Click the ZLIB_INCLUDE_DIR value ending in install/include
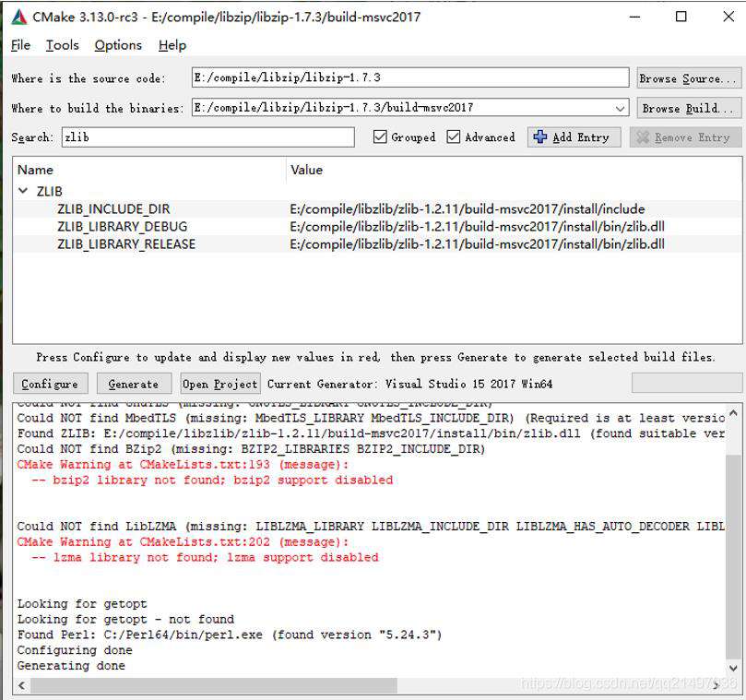746x700 pixels. point(468,209)
